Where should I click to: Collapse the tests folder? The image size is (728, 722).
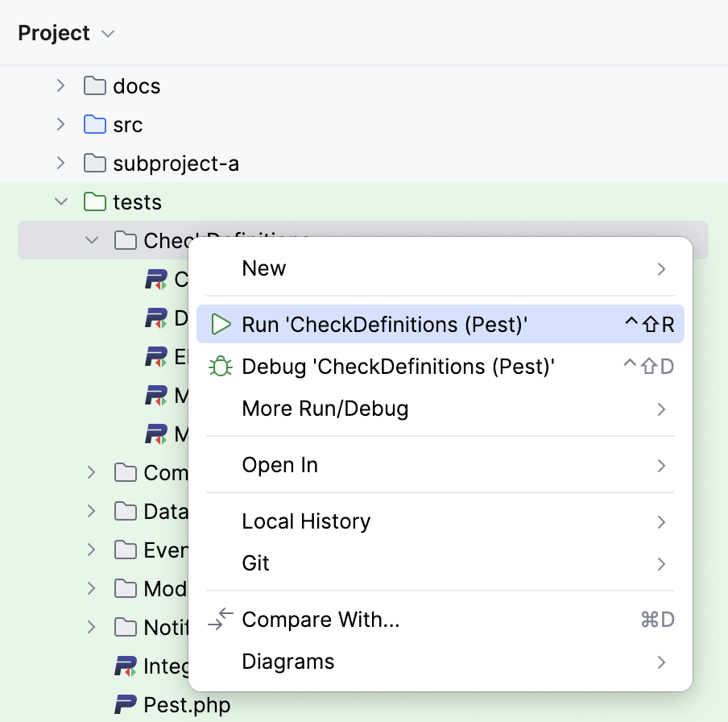[61, 201]
